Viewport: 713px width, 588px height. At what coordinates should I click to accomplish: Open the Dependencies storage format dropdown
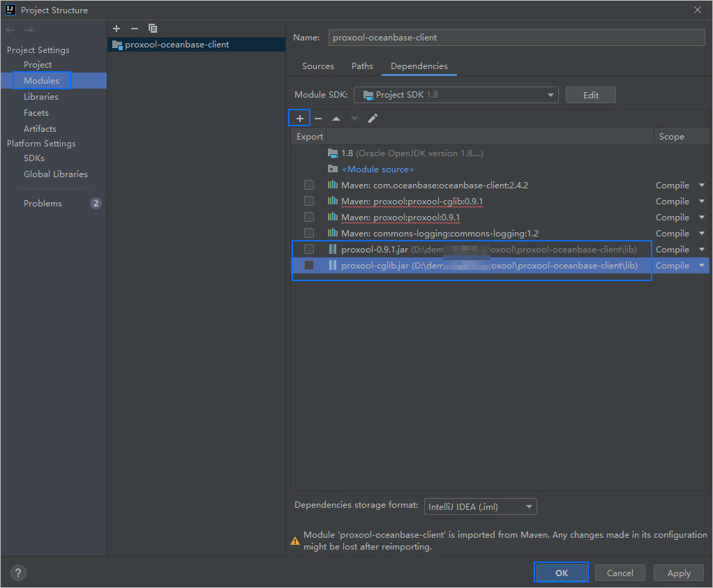[x=480, y=507]
